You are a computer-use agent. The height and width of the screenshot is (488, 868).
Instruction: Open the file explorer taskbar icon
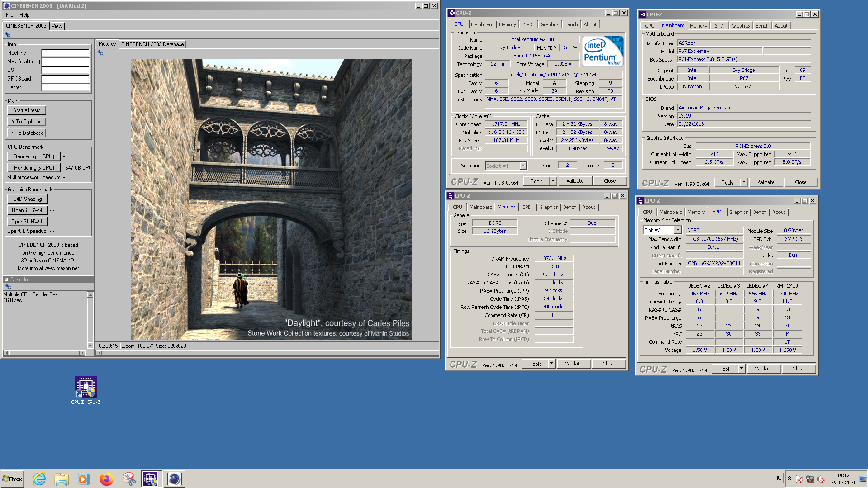click(x=62, y=479)
